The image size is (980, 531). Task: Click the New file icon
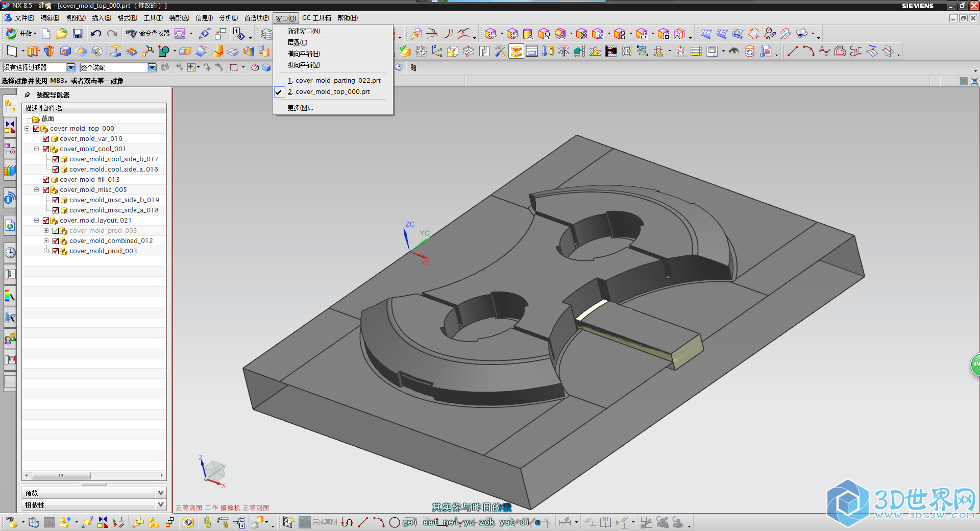pyautogui.click(x=46, y=34)
